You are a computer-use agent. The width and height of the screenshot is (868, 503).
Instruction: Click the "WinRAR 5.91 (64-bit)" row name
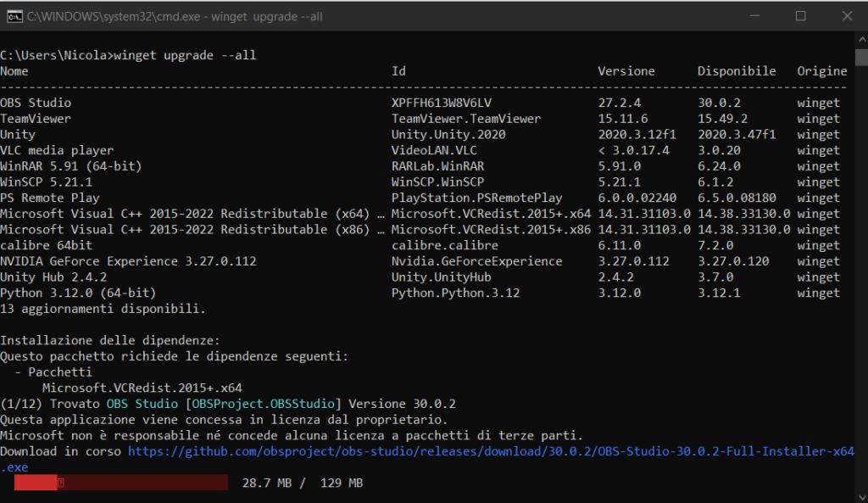(71, 166)
